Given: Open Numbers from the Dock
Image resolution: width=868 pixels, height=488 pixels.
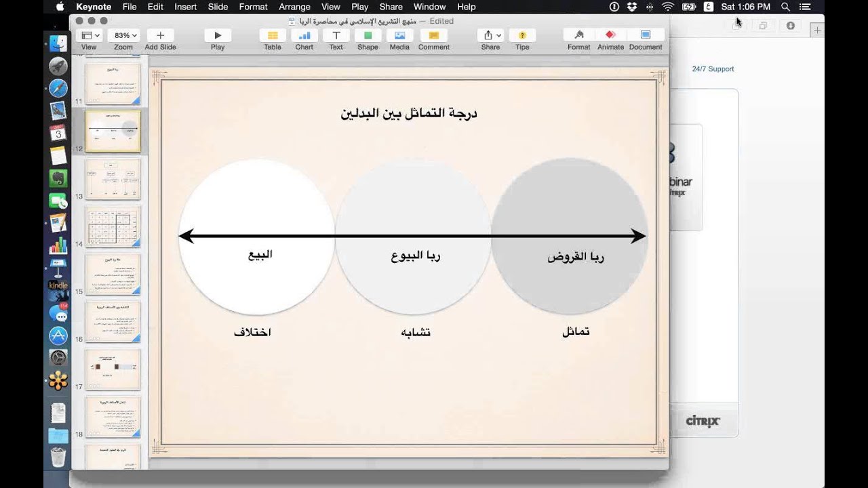Looking at the screenshot, I should [58, 245].
